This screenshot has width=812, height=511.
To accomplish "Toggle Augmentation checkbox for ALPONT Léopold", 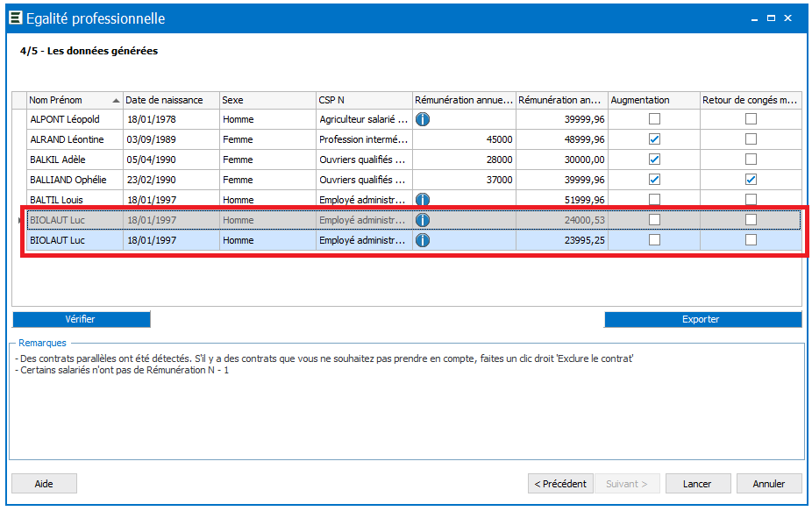I will tap(654, 119).
